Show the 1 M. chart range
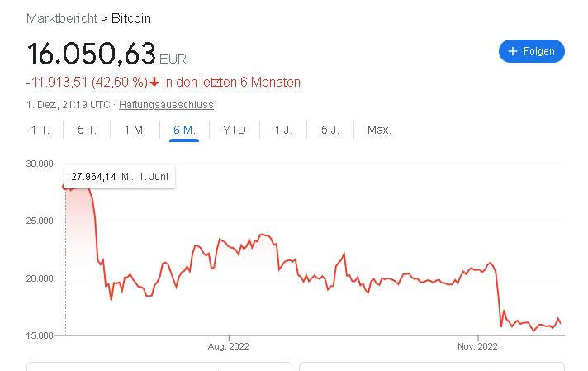The width and height of the screenshot is (588, 371). coord(135,130)
